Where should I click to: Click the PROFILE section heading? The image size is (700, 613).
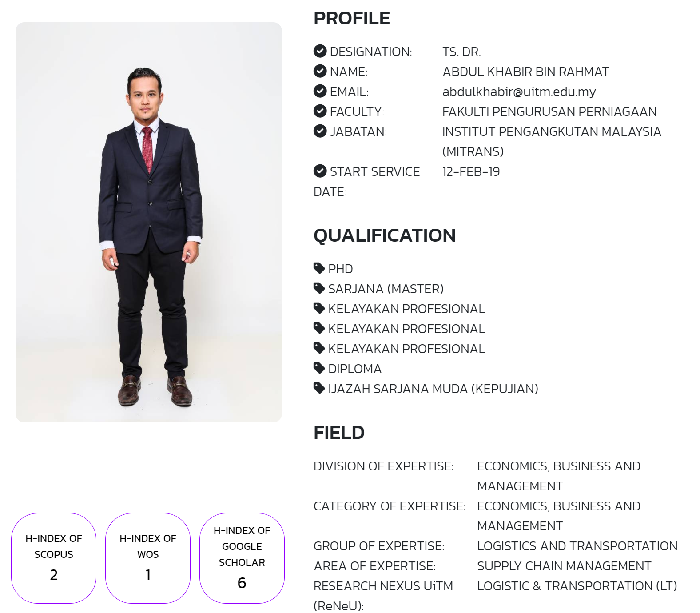click(352, 19)
